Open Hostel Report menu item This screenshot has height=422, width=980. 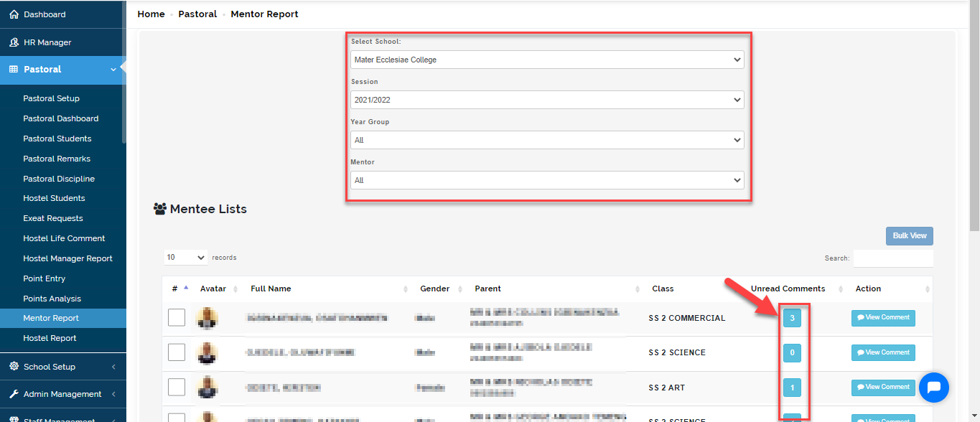(x=50, y=338)
